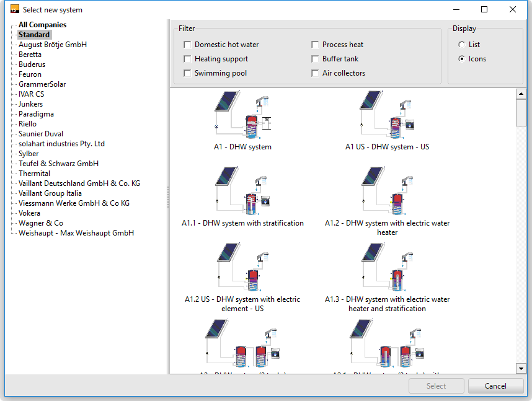Choose the A1 US - DHW system - US icon

(x=387, y=114)
